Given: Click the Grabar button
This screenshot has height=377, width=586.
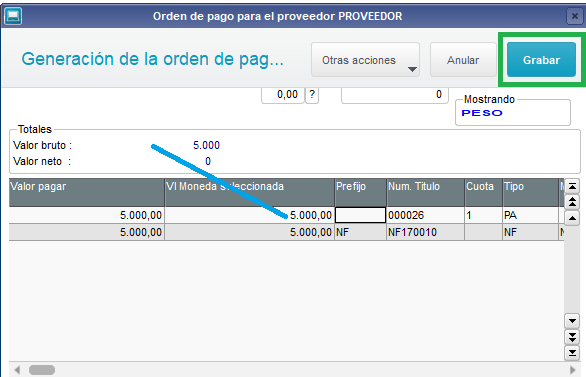Looking at the screenshot, I should coord(541,60).
